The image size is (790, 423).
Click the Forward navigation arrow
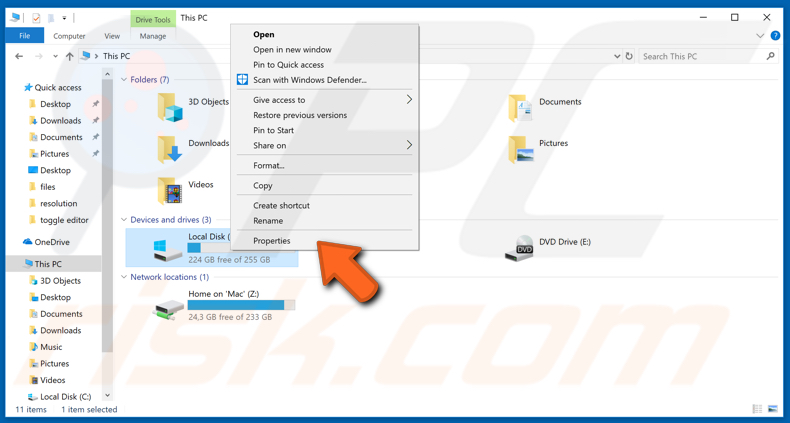point(39,56)
